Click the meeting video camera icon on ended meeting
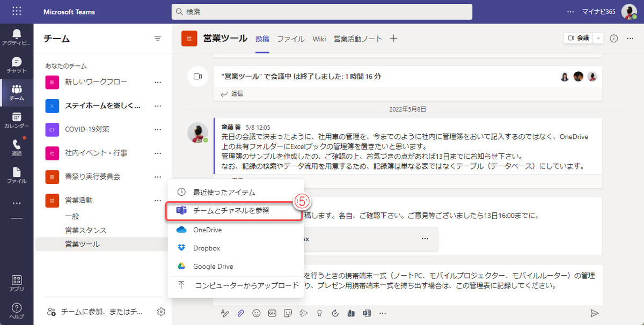644x325 pixels. (x=197, y=77)
